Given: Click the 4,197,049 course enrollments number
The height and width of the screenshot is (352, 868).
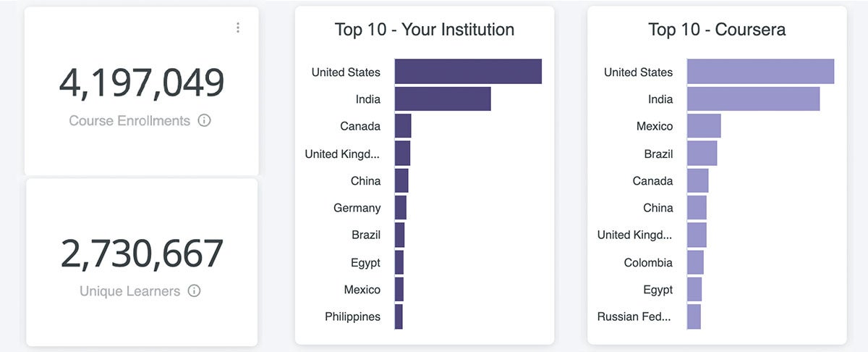Looking at the screenshot, I should (x=142, y=83).
